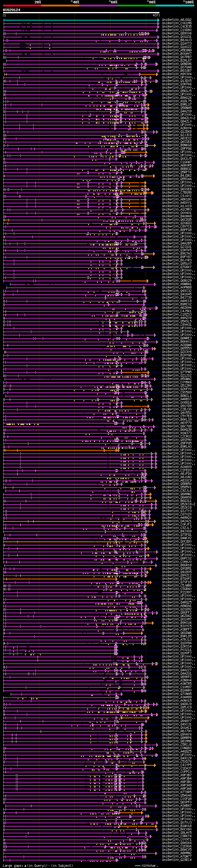Click UniRef100_C9RKT4 label
Screen dimensions: 197x868
coord(177,836)
